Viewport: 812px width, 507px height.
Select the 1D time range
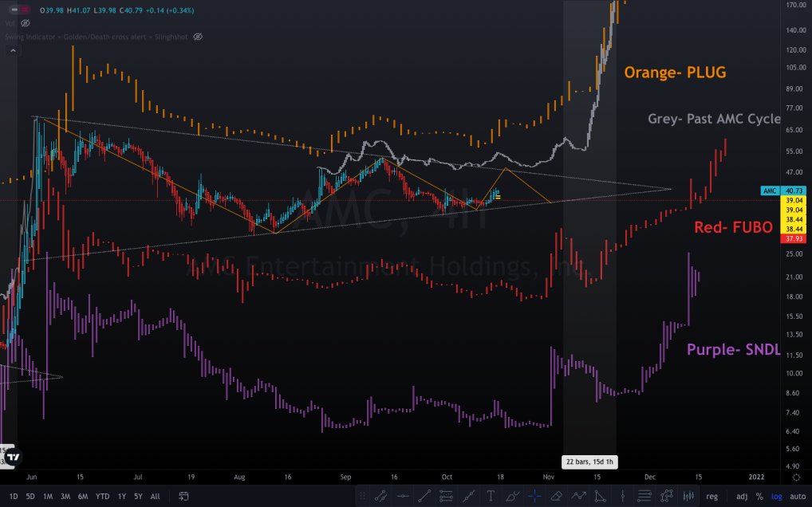click(x=14, y=496)
